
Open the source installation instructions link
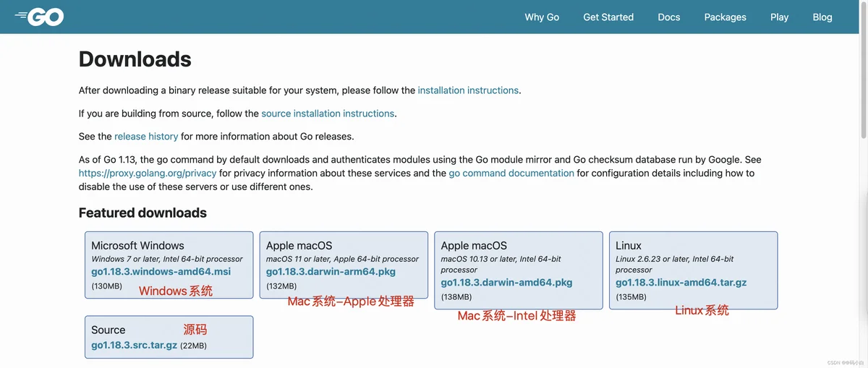coord(328,114)
